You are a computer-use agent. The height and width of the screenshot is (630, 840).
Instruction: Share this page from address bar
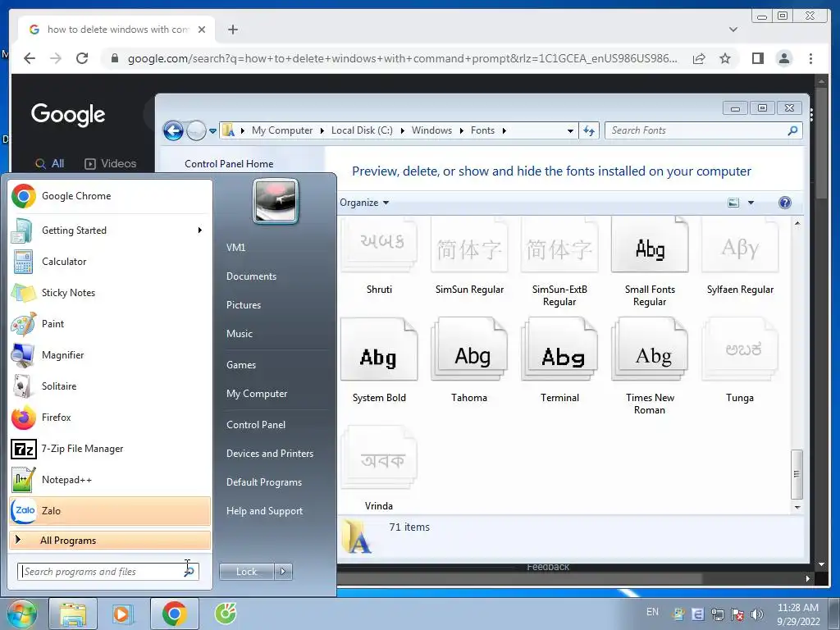click(699, 58)
